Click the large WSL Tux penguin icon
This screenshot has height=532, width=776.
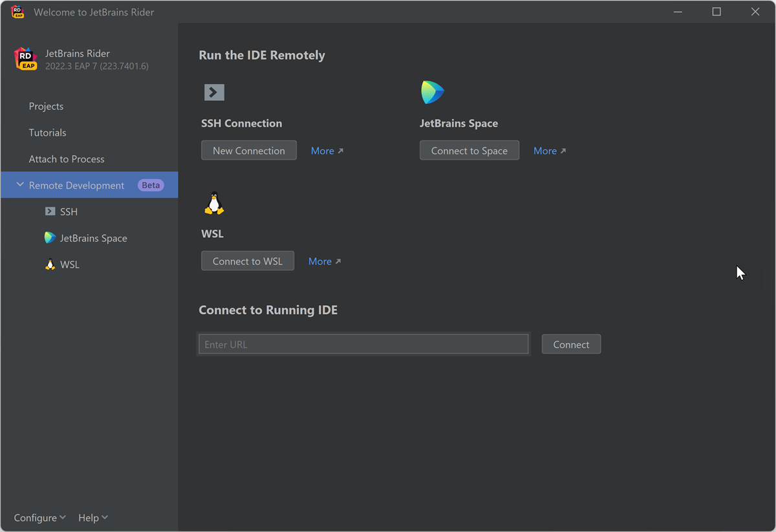tap(214, 203)
